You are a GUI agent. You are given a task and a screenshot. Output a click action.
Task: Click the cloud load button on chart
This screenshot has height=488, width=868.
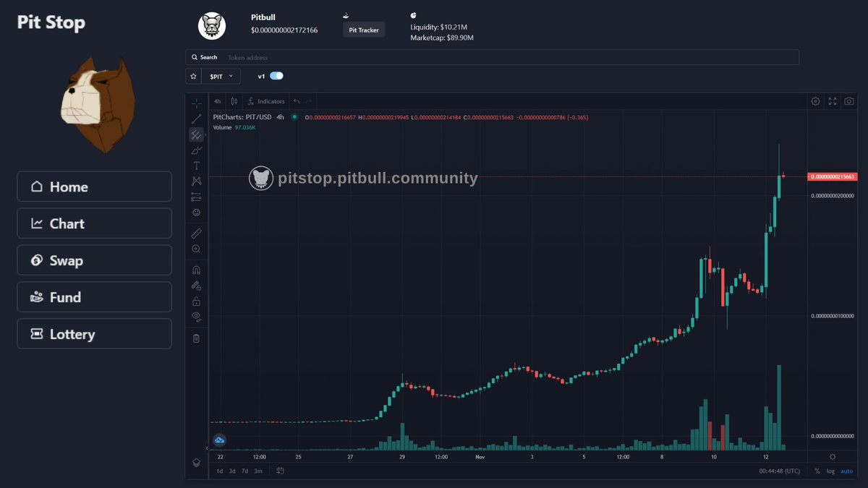click(x=220, y=440)
